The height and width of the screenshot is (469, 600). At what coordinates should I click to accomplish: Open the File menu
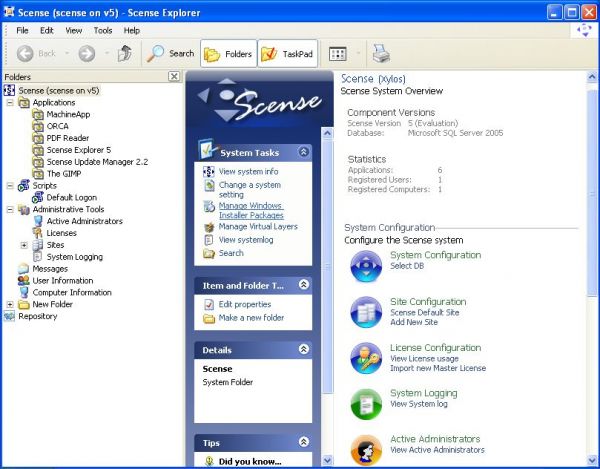[x=22, y=30]
